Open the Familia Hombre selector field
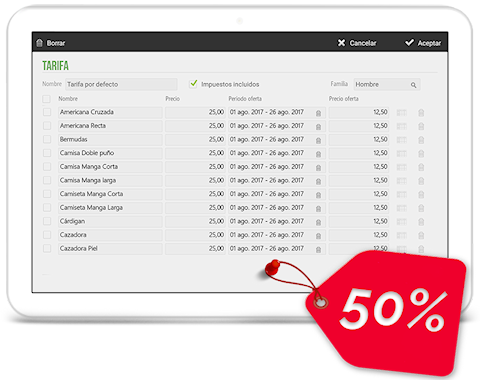 click(x=387, y=85)
